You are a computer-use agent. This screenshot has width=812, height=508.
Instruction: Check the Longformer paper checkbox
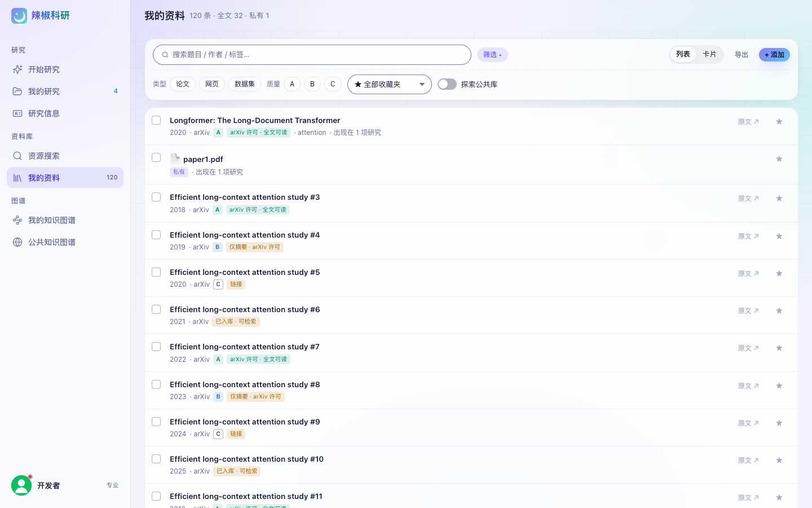click(156, 120)
